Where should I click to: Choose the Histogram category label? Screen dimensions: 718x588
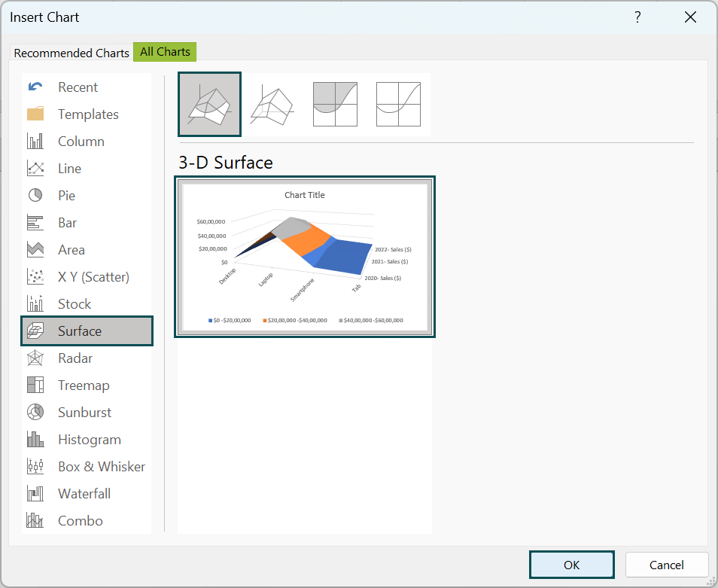coord(90,439)
